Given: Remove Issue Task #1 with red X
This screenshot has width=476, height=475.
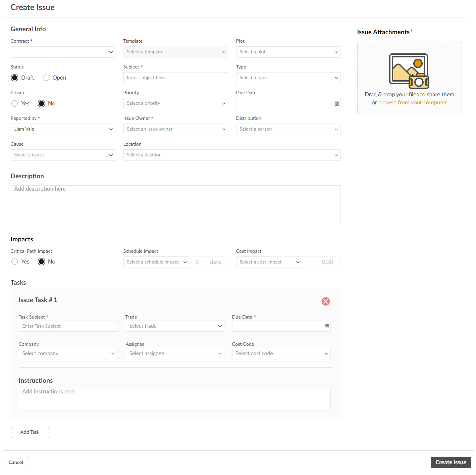Looking at the screenshot, I should pos(326,301).
